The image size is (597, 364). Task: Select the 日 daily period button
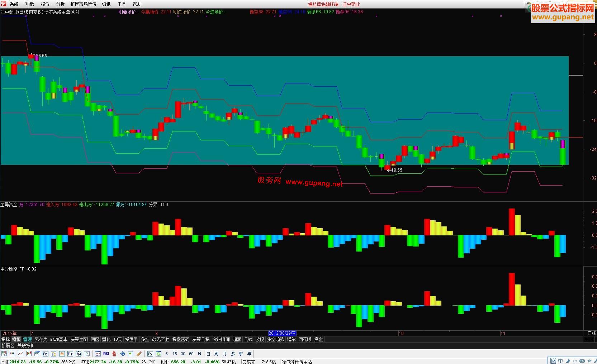coord(208,354)
